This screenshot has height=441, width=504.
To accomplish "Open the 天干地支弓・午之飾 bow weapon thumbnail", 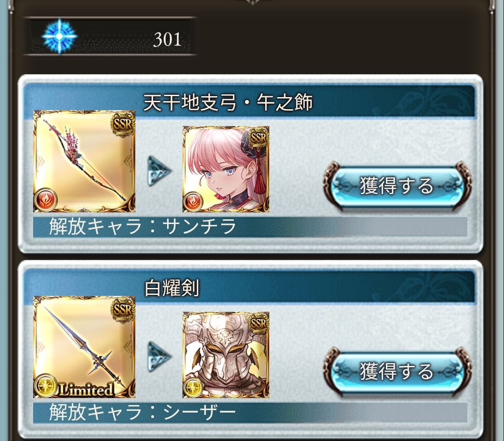I will 84,161.
